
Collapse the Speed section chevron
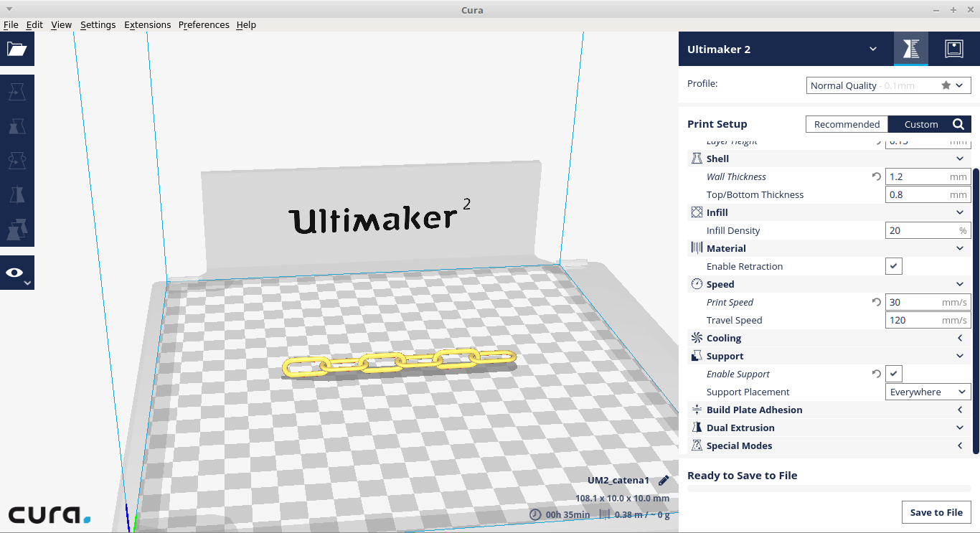click(960, 284)
